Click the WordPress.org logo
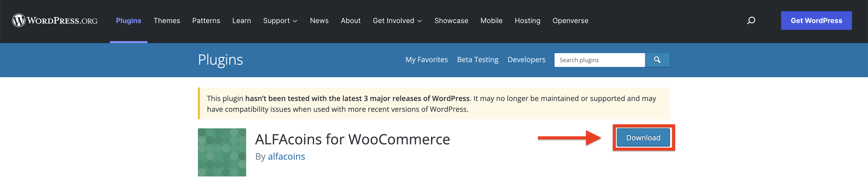This screenshot has height=194, width=868. coord(55,21)
